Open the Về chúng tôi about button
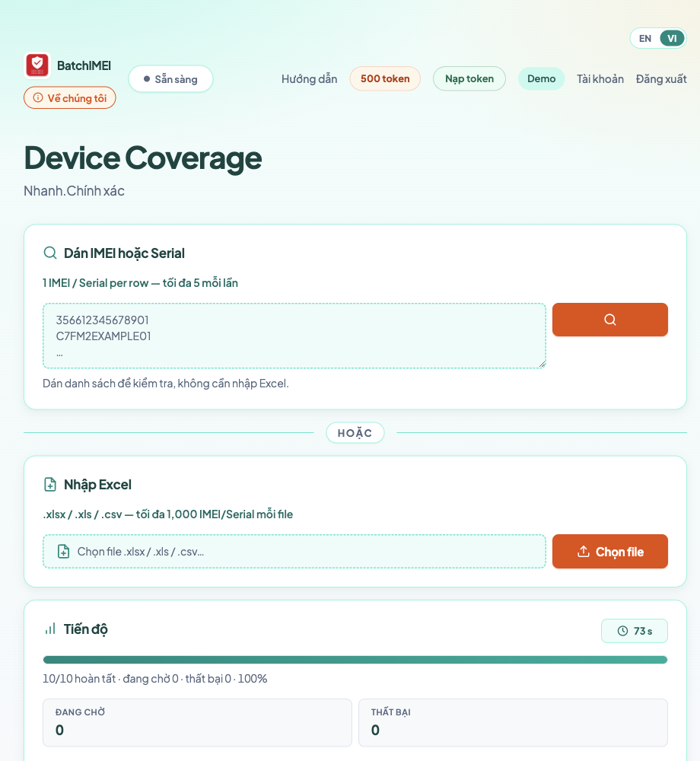The image size is (700, 761). pos(70,97)
